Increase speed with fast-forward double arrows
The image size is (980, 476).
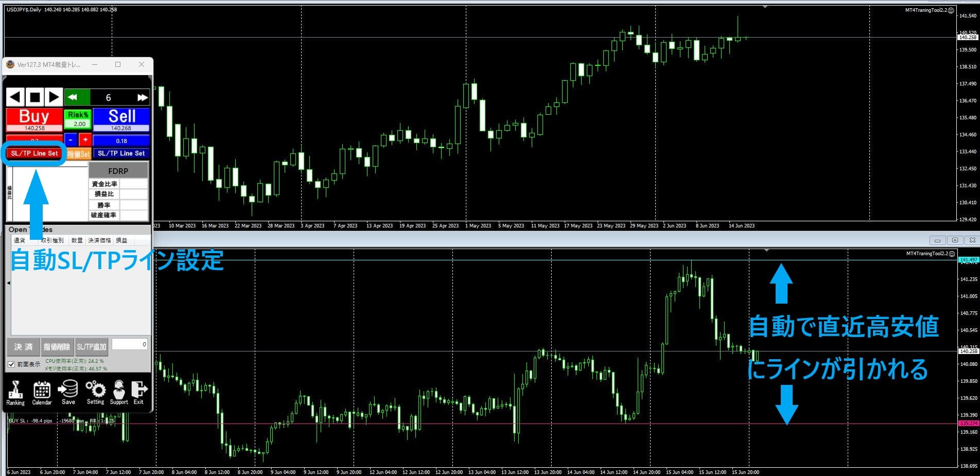tap(142, 97)
